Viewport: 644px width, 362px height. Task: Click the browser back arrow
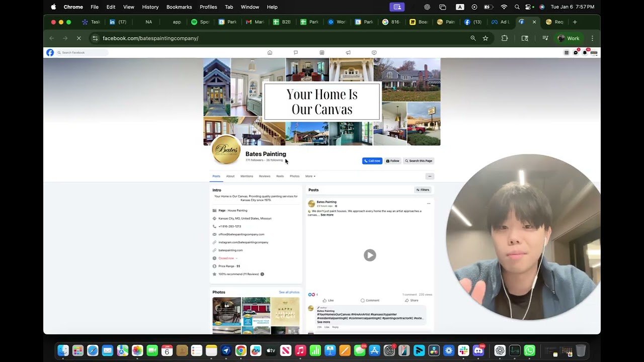[51, 38]
